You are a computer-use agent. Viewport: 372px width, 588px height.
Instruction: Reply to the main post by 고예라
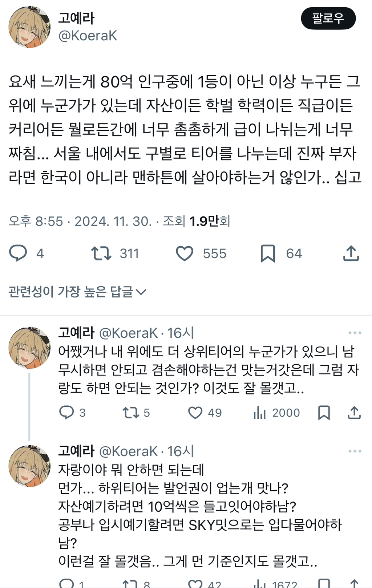[x=18, y=253]
